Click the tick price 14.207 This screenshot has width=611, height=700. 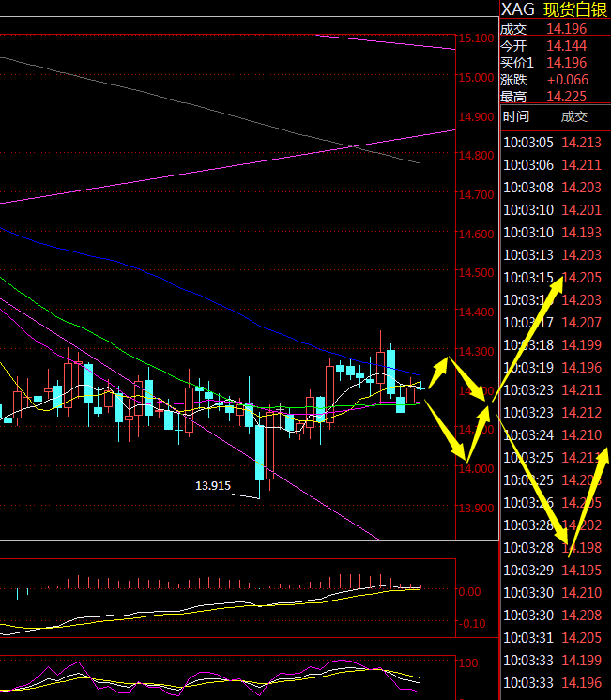pos(582,323)
